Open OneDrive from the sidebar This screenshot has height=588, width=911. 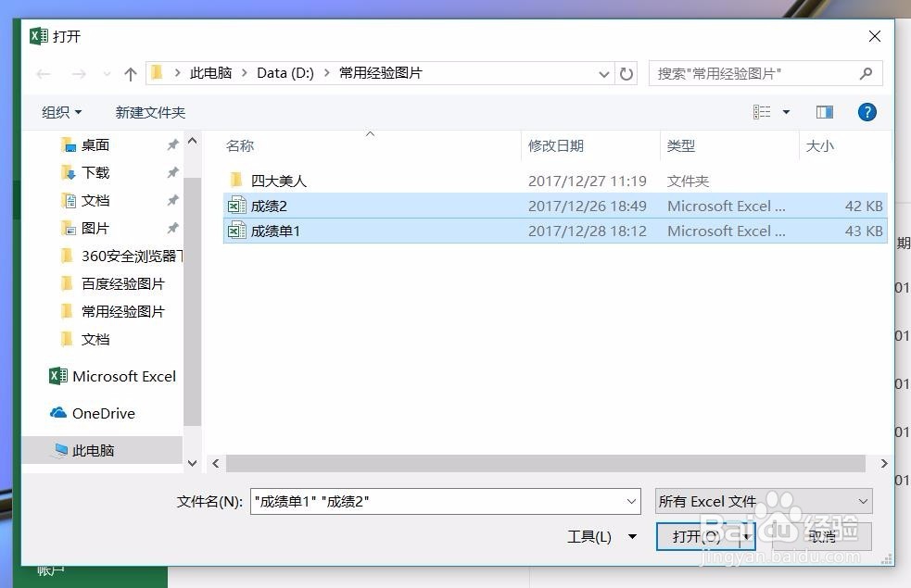coord(102,413)
